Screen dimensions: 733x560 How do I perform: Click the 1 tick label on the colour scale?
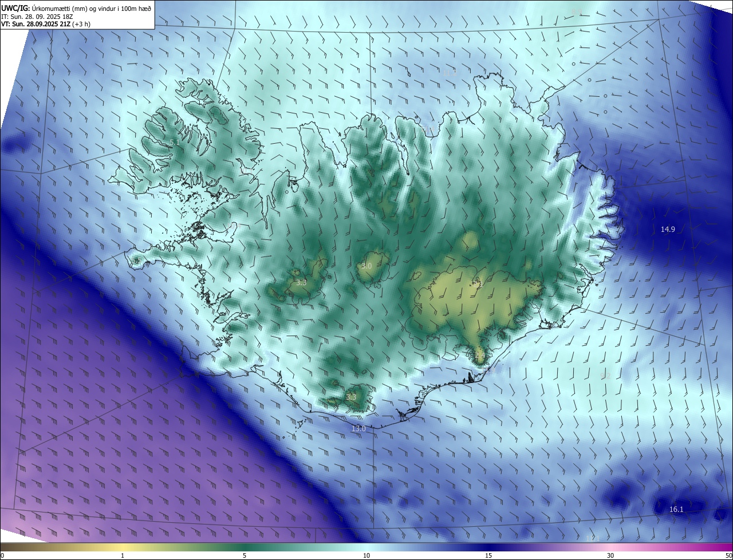(x=123, y=555)
